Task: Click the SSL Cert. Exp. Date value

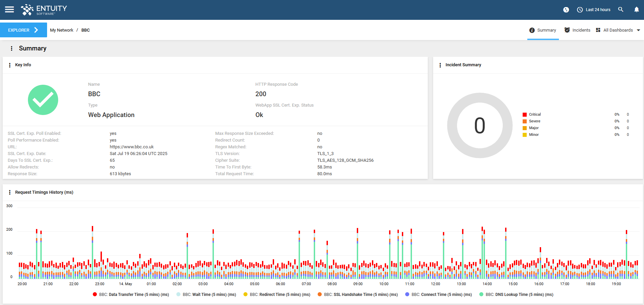Action: click(139, 154)
